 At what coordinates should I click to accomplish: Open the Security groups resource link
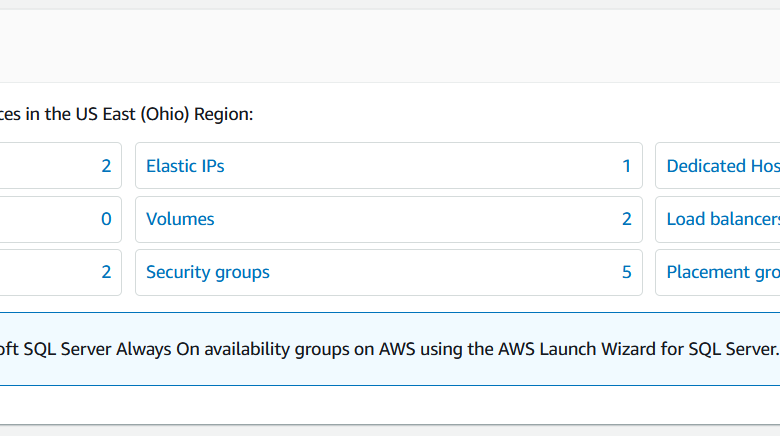point(208,272)
